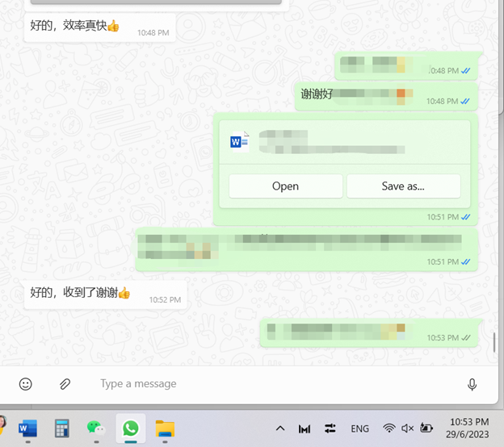504x447 pixels.
Task: Toggle the muted speaker volume icon
Action: [408, 428]
